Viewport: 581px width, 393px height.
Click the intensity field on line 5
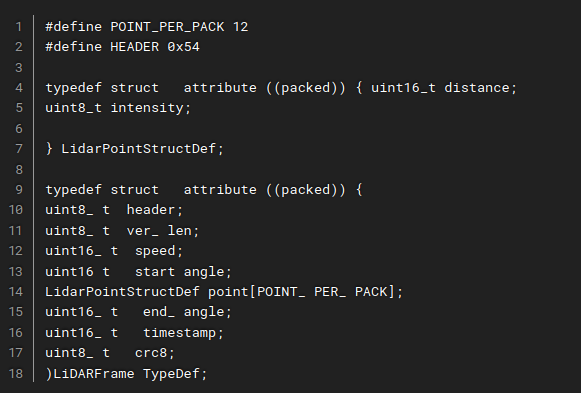click(x=147, y=108)
